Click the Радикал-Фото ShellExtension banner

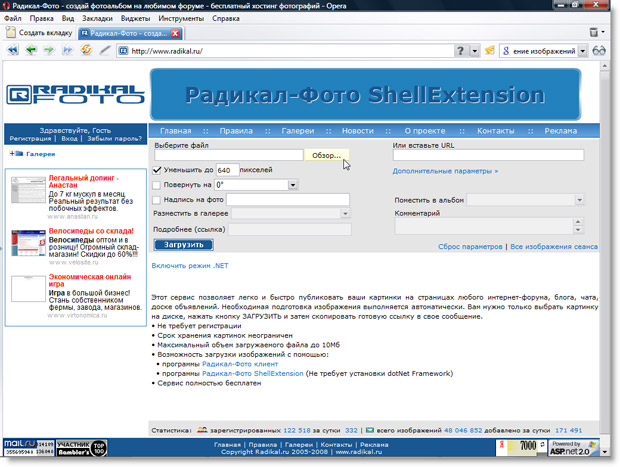(365, 94)
